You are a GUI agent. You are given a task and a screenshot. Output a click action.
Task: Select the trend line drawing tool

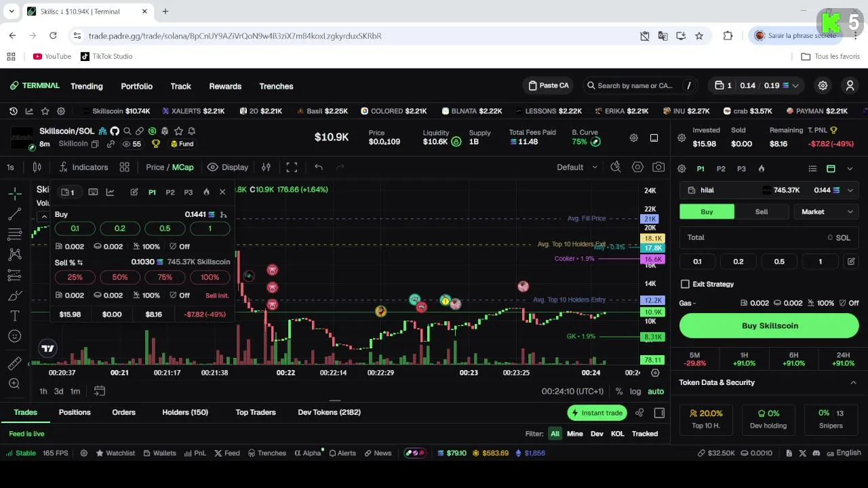point(14,214)
